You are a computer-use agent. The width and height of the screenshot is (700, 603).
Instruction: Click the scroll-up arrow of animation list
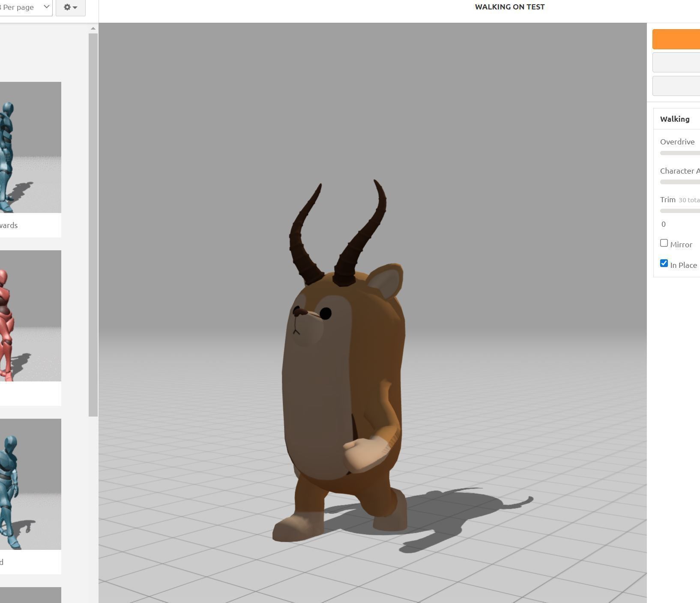coord(93,28)
